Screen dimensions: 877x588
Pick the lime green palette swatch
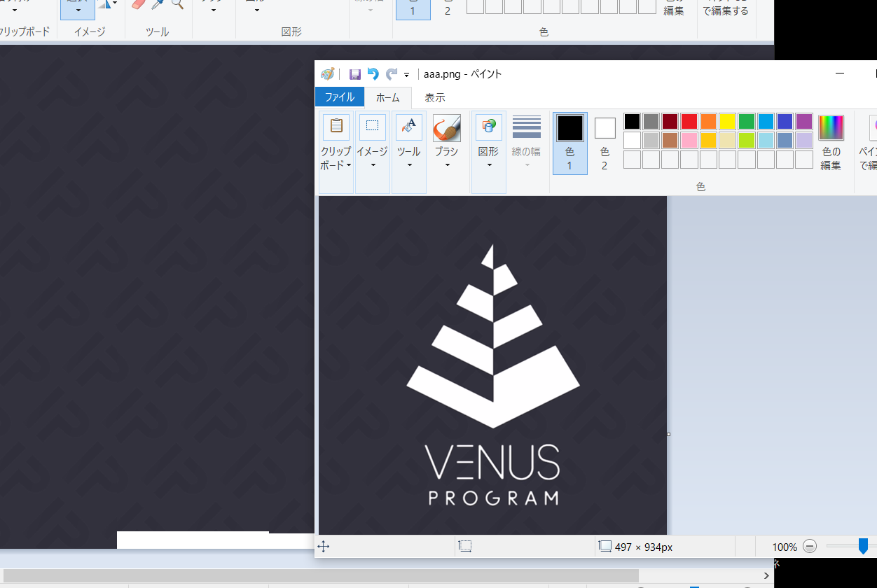[747, 141]
